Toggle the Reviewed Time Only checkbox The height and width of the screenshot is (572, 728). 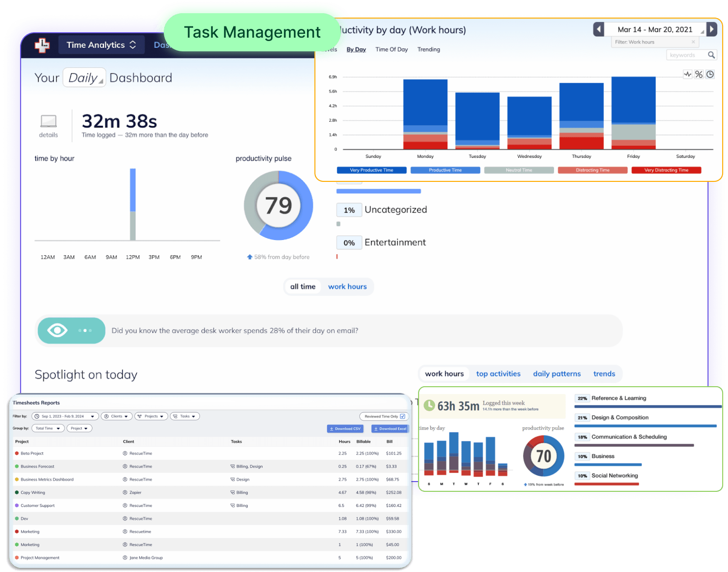pos(402,416)
